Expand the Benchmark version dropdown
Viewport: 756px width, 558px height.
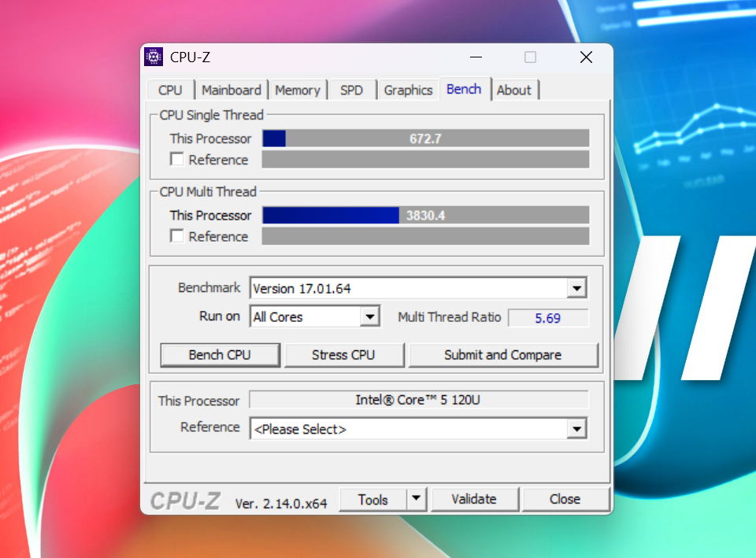click(x=576, y=288)
